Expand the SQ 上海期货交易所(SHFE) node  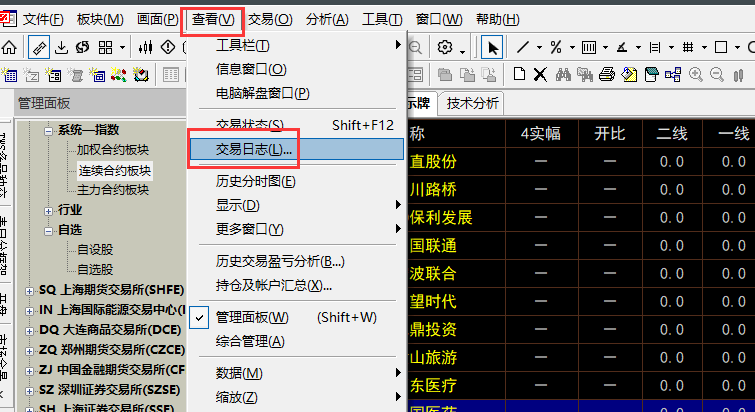[x=29, y=291]
